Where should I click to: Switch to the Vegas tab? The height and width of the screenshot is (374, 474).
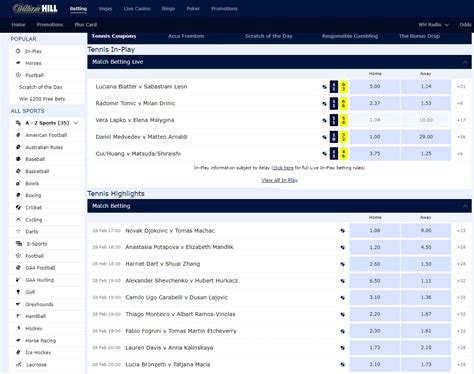[105, 9]
